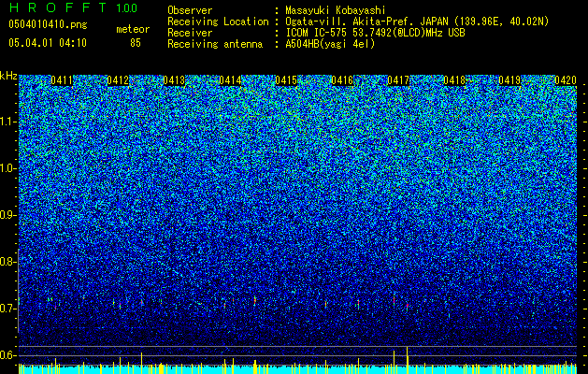Click the kHz axis unit label
The width and height of the screenshot is (588, 374).
point(8,76)
